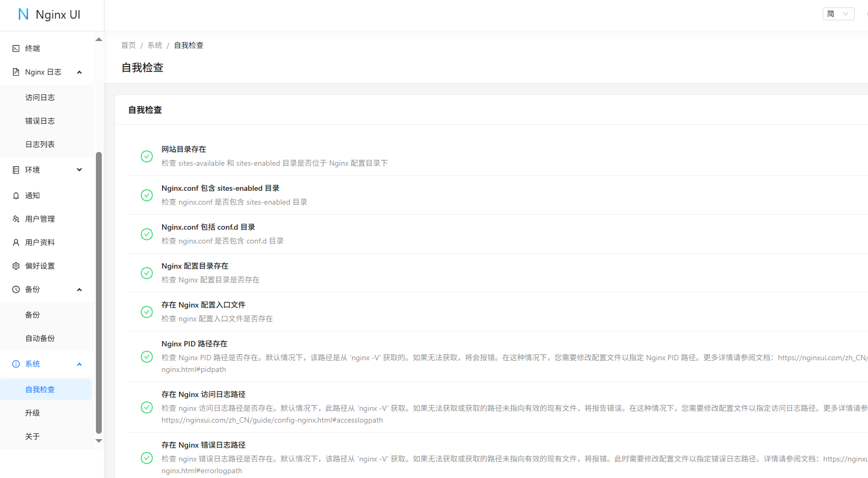Image resolution: width=868 pixels, height=478 pixels.
Task: Click sidebar scrollbar down arrow
Action: click(x=99, y=441)
